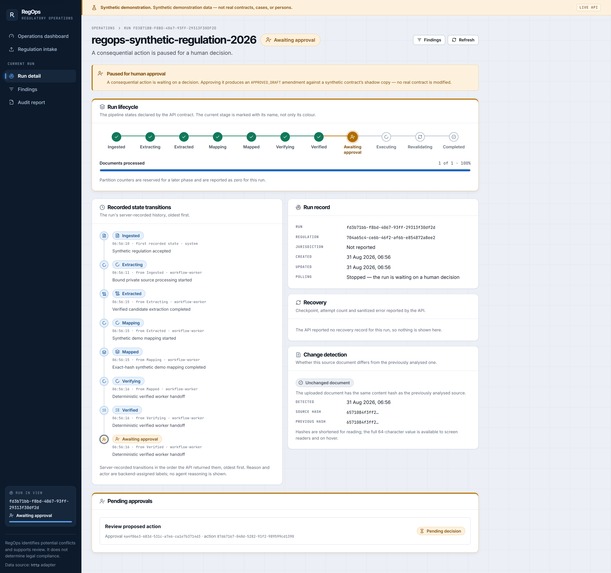Click the RegOps logo icon
This screenshot has height=573, width=611.
tap(12, 15)
